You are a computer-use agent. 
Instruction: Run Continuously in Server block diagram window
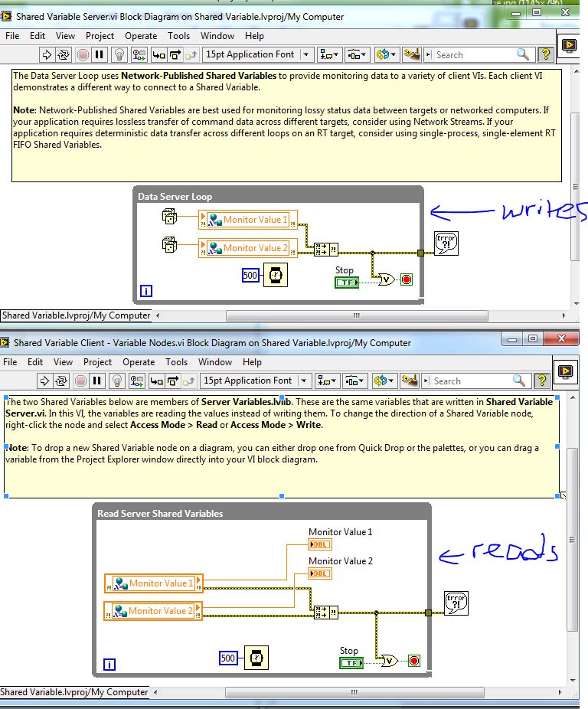click(x=64, y=55)
